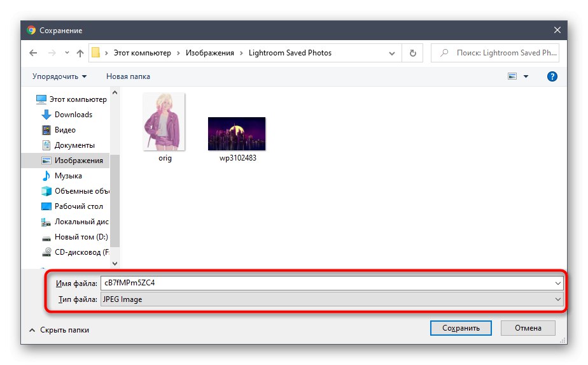Click the magnifier icon in search box

click(x=444, y=53)
